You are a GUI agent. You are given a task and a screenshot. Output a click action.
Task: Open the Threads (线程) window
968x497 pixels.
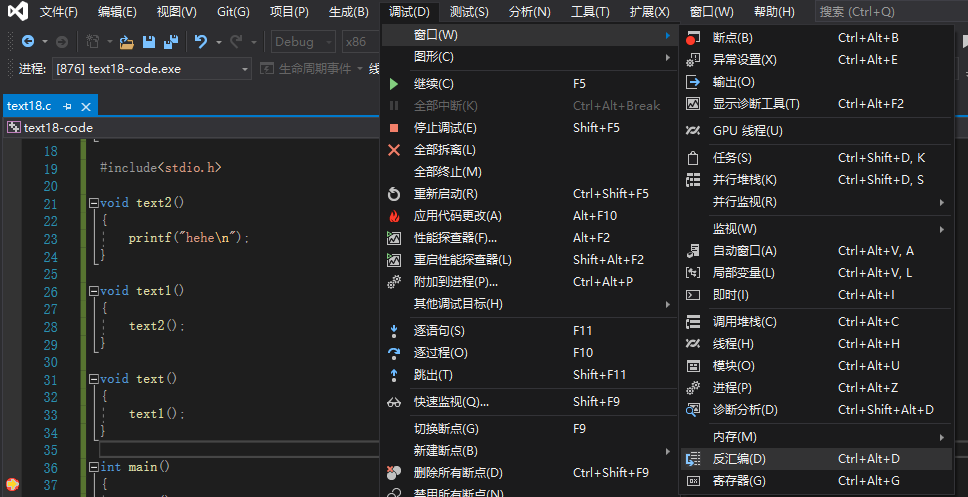tap(816, 344)
